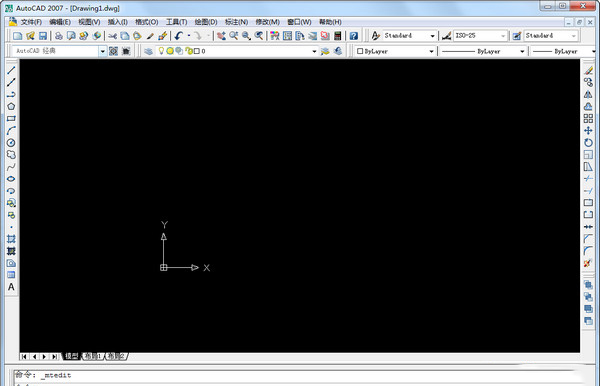600x386 pixels.
Task: Select the Erase tool in Modify toolbar
Action: (x=589, y=70)
